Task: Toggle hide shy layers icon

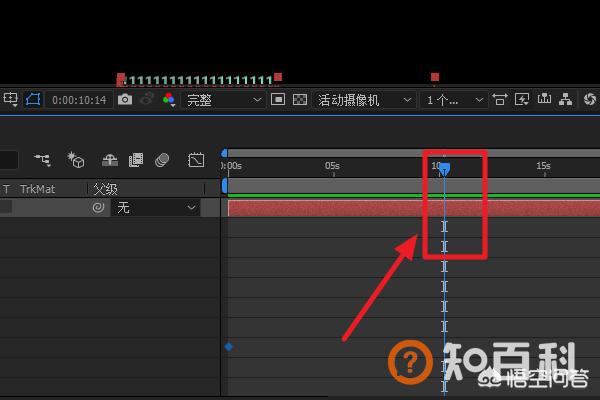Action: pyautogui.click(x=110, y=160)
